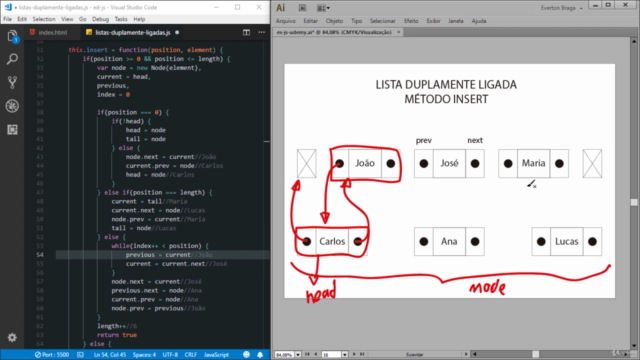
Task: Click CRLF line ending in status bar
Action: point(191,355)
